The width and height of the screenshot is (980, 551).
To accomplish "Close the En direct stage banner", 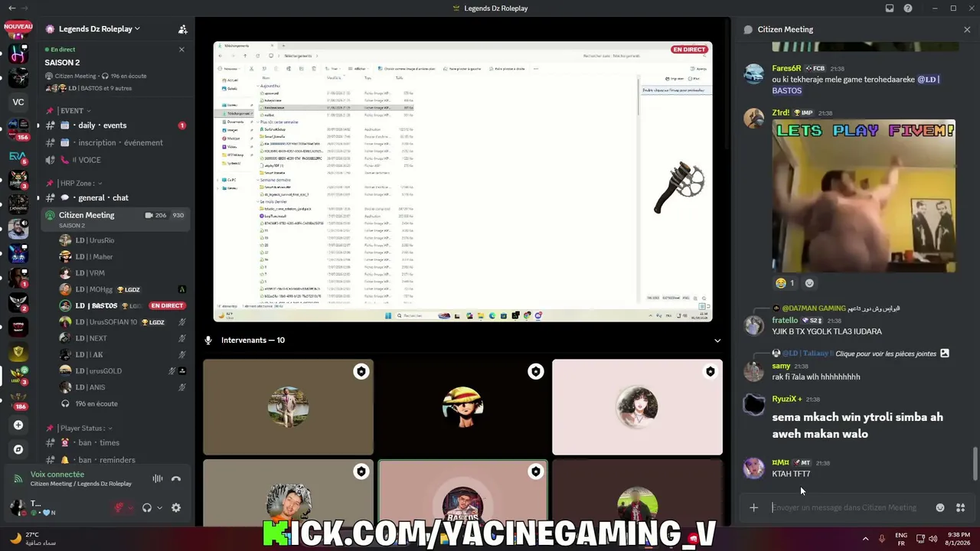I will coord(181,49).
